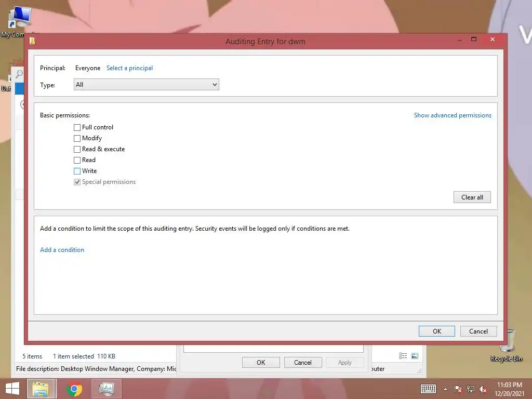Viewport: 532px width, 399px height.
Task: Toggle the Read permission checkbox
Action: pyautogui.click(x=77, y=160)
